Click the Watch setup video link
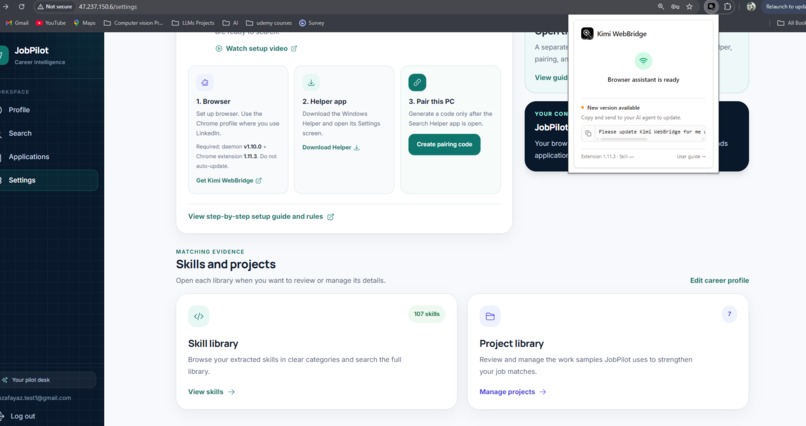The image size is (806, 426). [x=257, y=48]
